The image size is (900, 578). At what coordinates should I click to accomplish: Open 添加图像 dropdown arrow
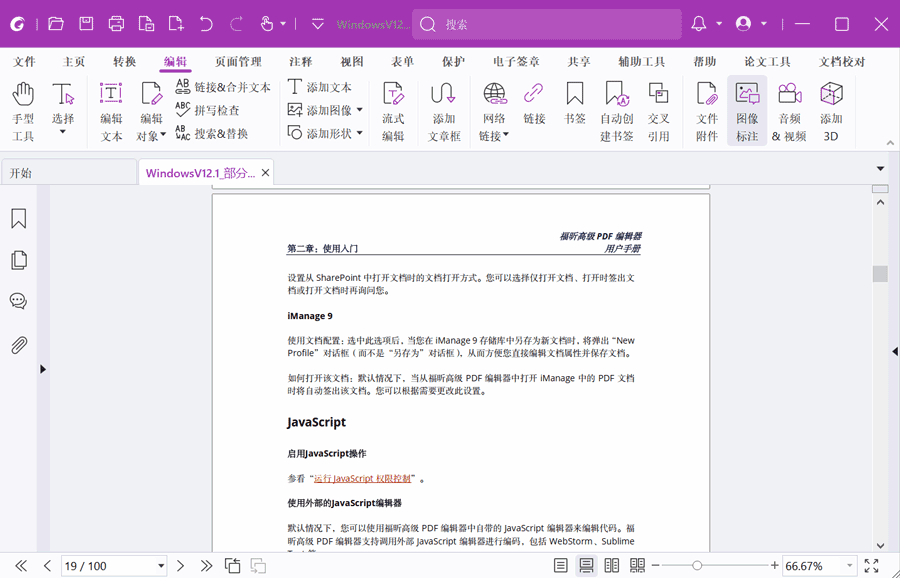tap(360, 110)
